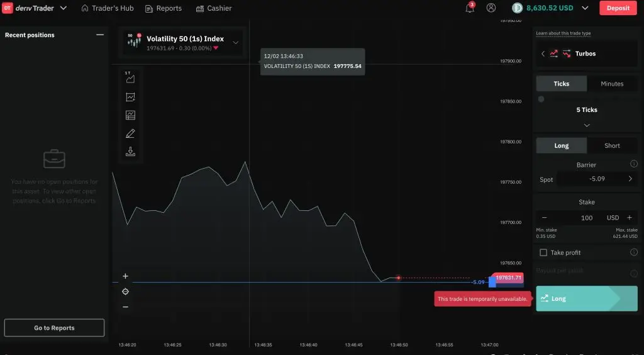Image resolution: width=644 pixels, height=355 pixels.
Task: Open Trader's Hub
Action: [x=107, y=8]
